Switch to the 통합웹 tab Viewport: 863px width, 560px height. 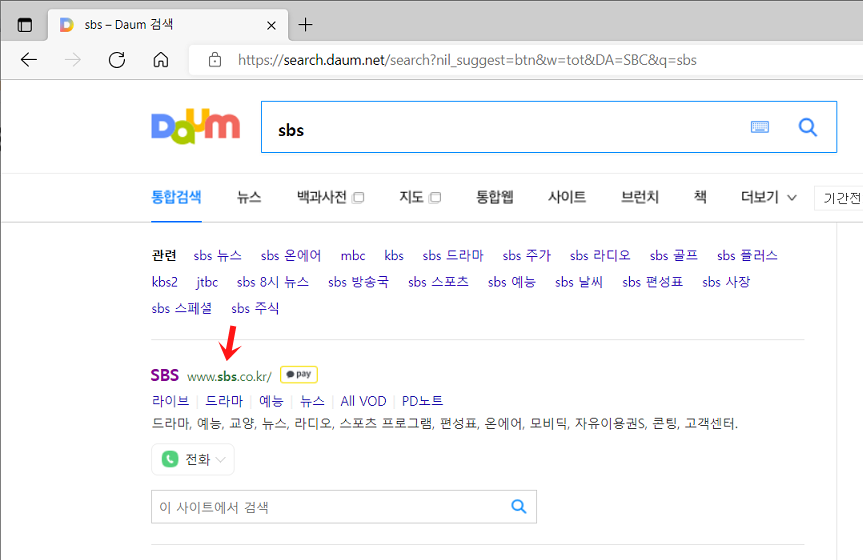[x=495, y=197]
